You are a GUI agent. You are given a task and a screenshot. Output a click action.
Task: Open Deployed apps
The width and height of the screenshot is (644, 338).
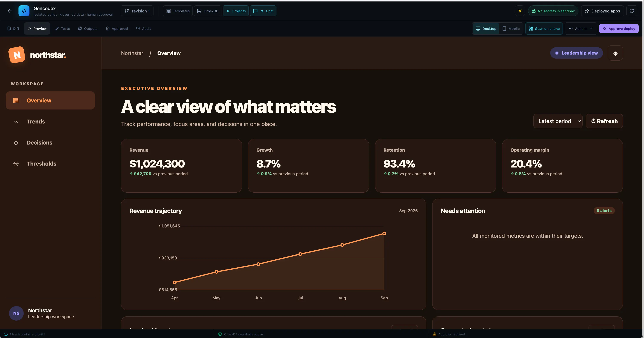pyautogui.click(x=603, y=11)
